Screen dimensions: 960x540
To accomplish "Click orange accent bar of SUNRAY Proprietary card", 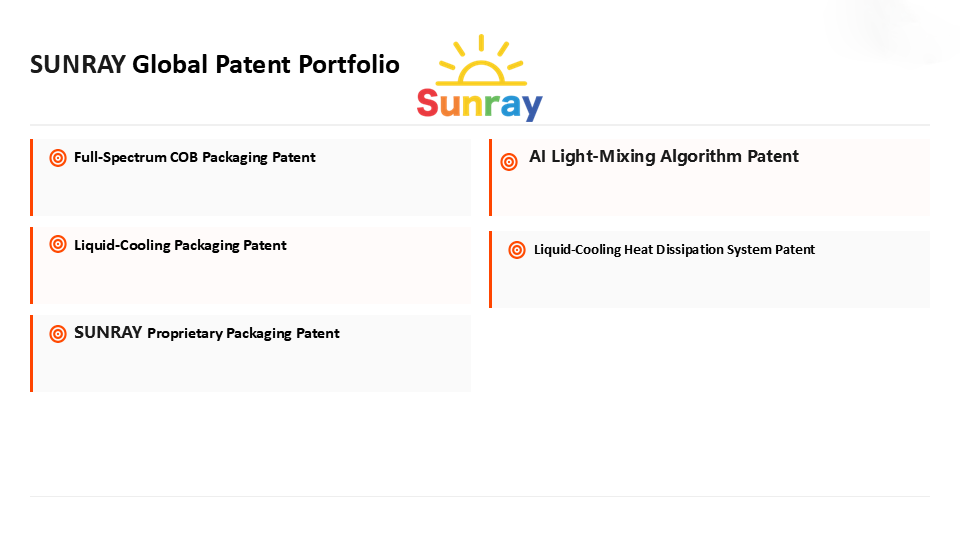I will (32, 353).
